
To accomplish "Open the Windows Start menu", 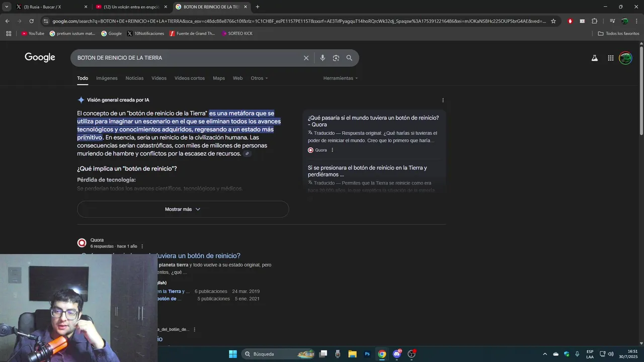I will (233, 354).
